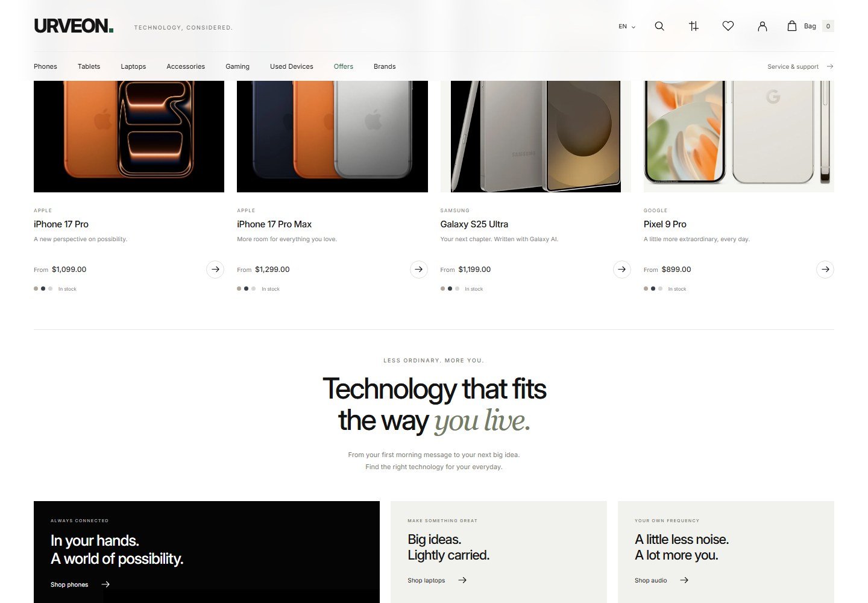Open the search icon in header
The height and width of the screenshot is (603, 868).
pos(659,26)
